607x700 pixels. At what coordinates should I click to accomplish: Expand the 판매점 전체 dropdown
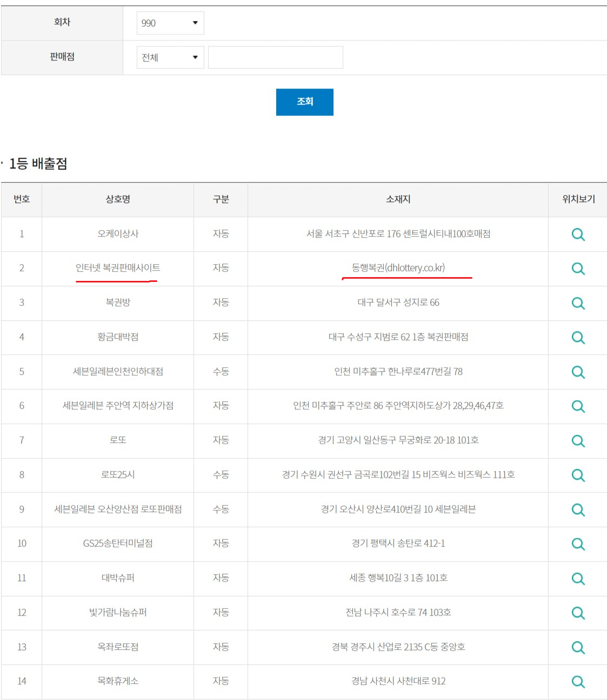pos(170,57)
